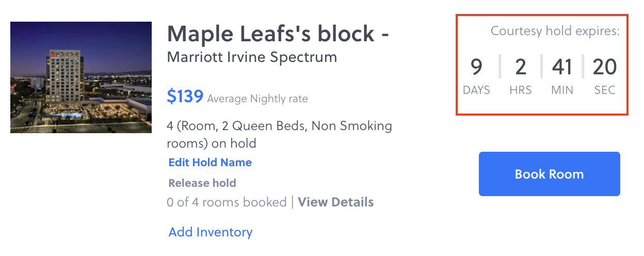Click the $139 nightly rate price
Image resolution: width=644 pixels, height=256 pixels.
(185, 96)
